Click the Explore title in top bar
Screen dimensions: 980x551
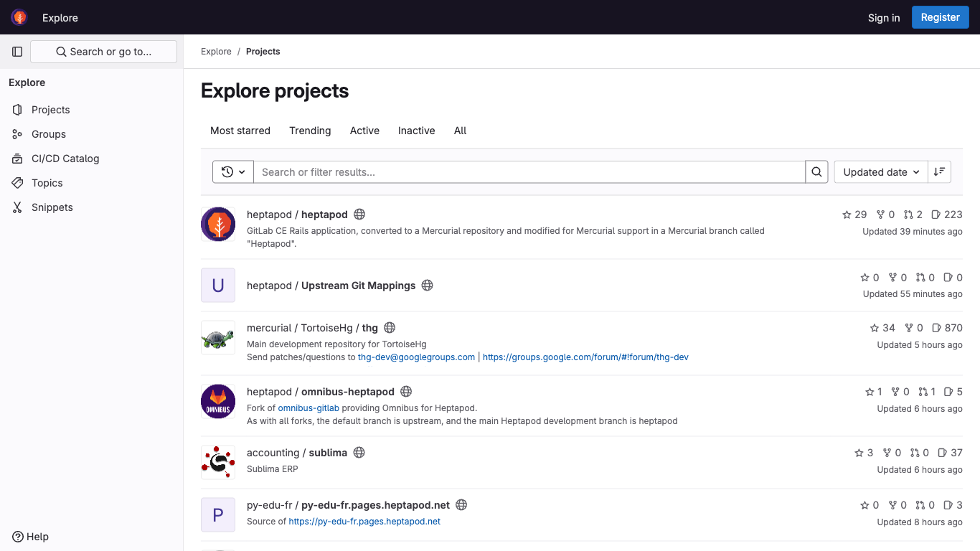click(x=60, y=18)
